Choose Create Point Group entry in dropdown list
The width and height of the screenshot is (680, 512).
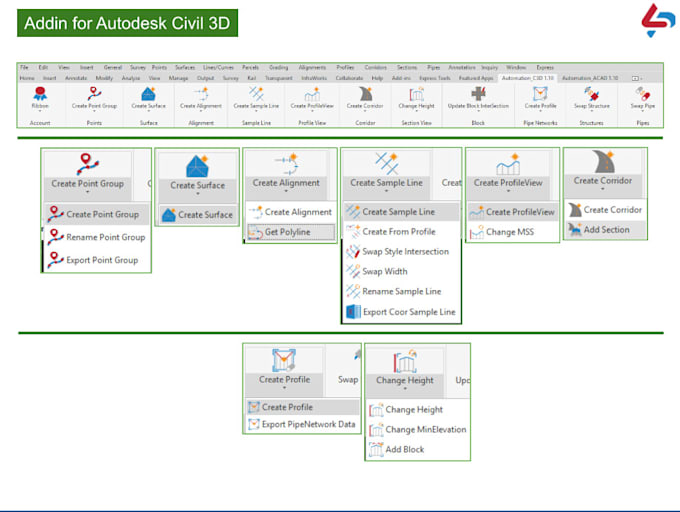tap(97, 214)
